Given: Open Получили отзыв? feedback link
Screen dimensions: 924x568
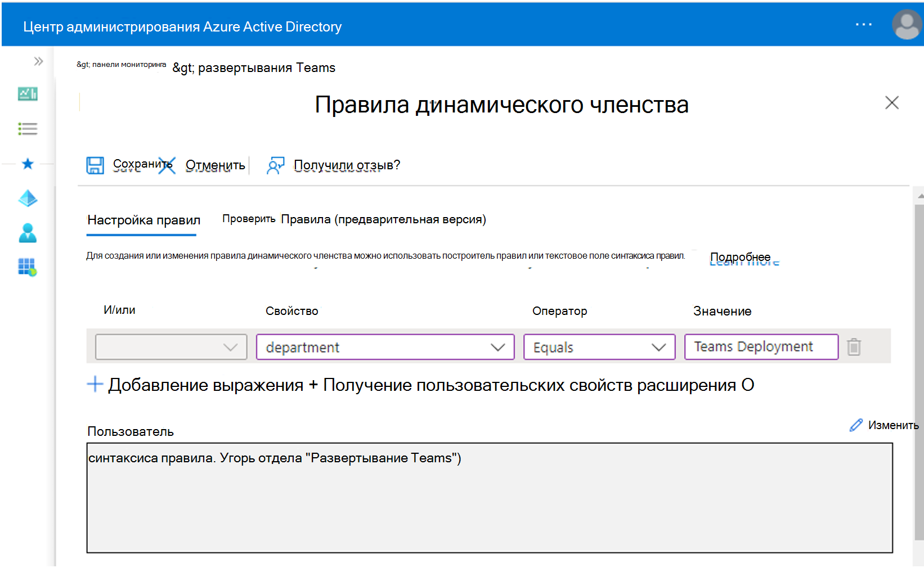Looking at the screenshot, I should (x=347, y=165).
